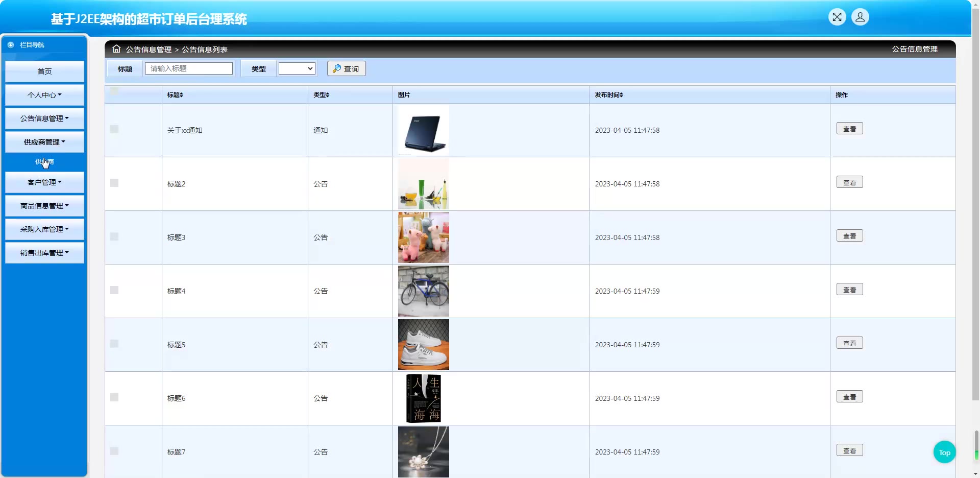980x478 pixels.
Task: Toggle the select-all checkbox in table header
Action: [x=114, y=91]
